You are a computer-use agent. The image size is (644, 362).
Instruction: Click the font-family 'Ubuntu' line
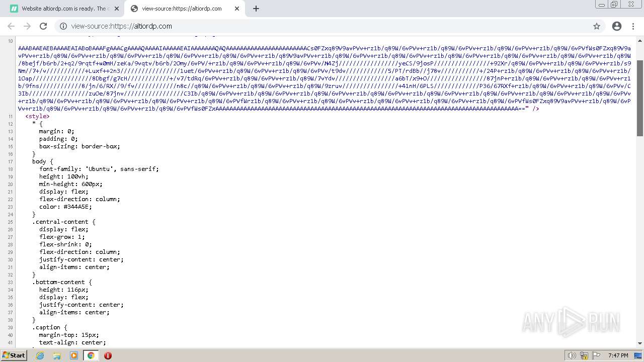point(99,169)
